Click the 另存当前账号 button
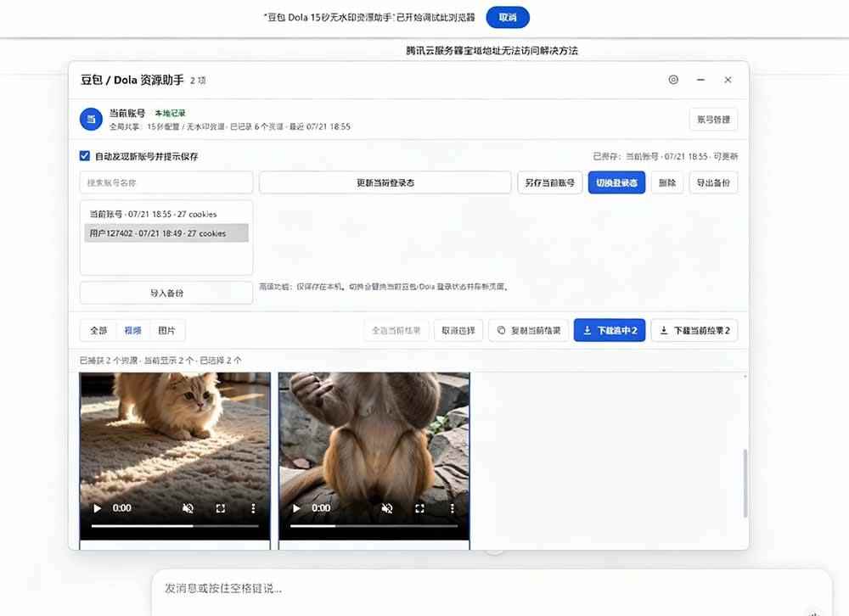This screenshot has height=616, width=849. [x=549, y=182]
